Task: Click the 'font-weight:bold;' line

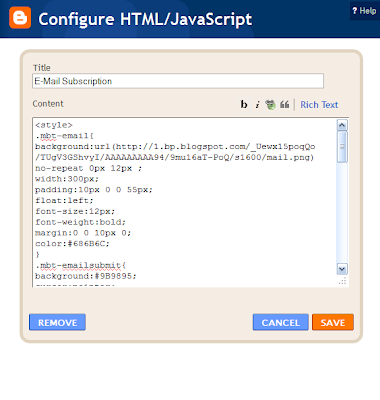Action: pyautogui.click(x=80, y=222)
